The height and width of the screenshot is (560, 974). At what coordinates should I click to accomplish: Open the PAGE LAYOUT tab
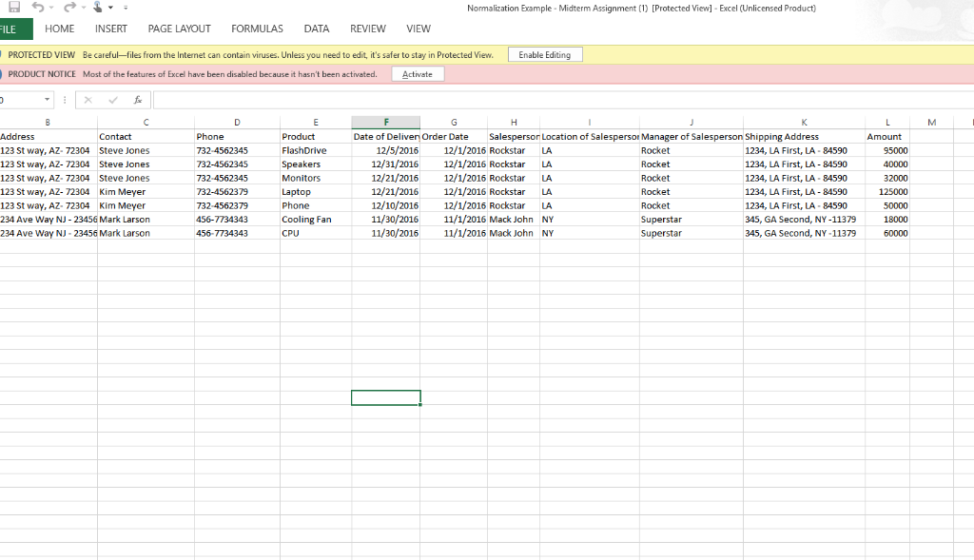(180, 29)
